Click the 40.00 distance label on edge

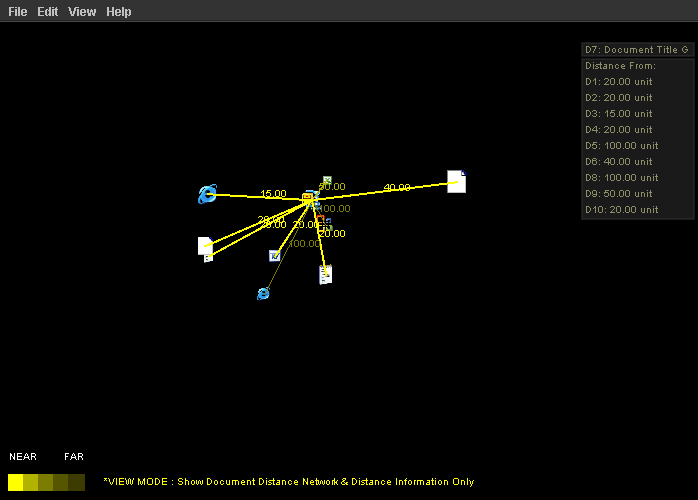coord(397,187)
